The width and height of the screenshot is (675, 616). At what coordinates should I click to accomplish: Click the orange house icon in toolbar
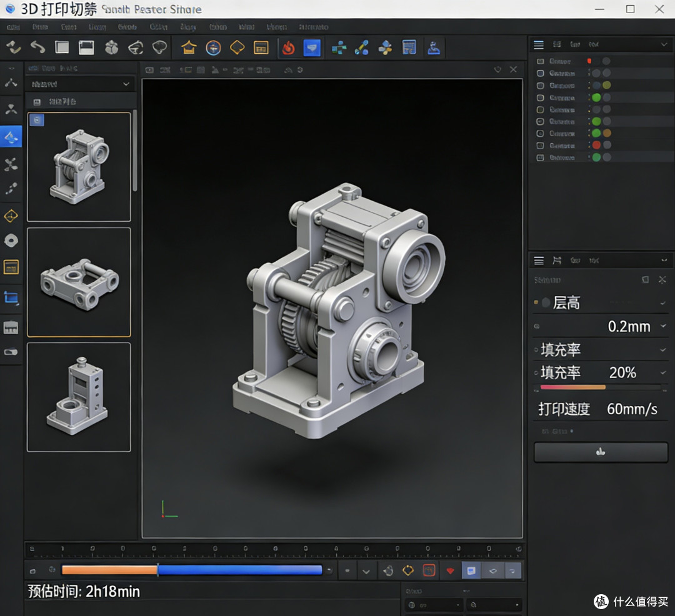189,47
